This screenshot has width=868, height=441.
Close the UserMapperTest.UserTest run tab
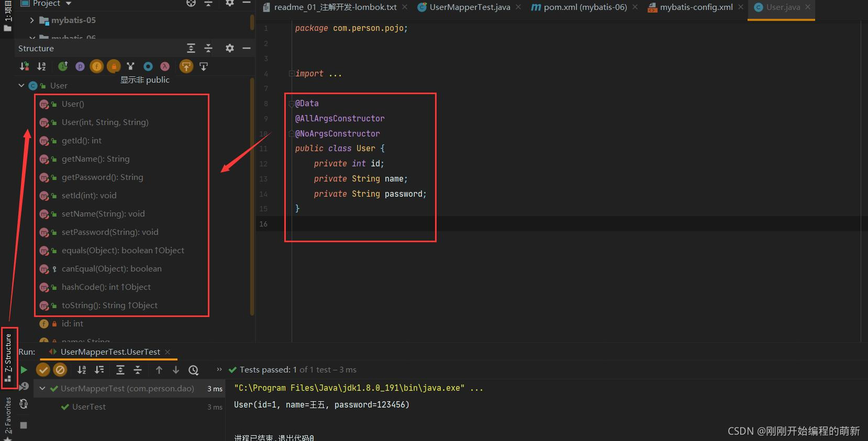point(168,352)
